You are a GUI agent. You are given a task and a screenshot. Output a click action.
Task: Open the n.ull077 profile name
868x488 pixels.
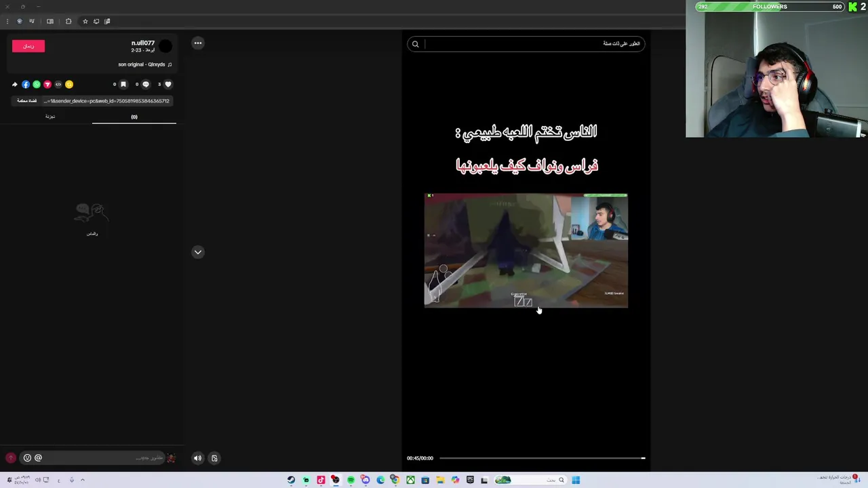142,43
